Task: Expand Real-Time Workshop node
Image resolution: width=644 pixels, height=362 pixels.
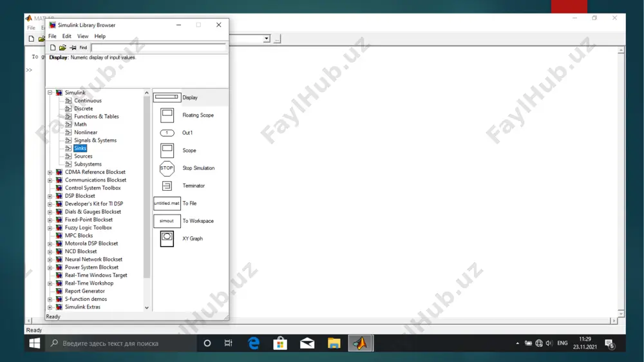Action: (50, 283)
